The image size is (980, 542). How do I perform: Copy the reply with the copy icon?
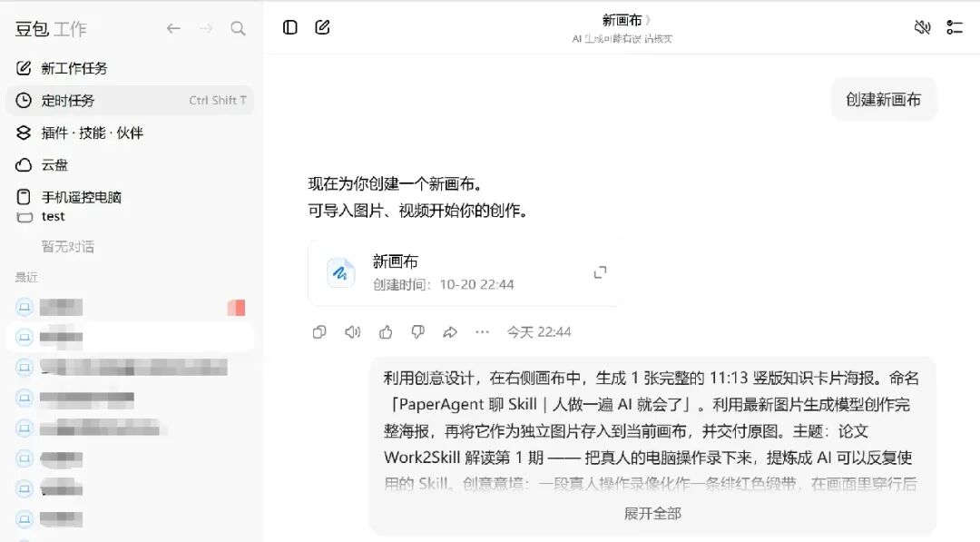(x=319, y=332)
